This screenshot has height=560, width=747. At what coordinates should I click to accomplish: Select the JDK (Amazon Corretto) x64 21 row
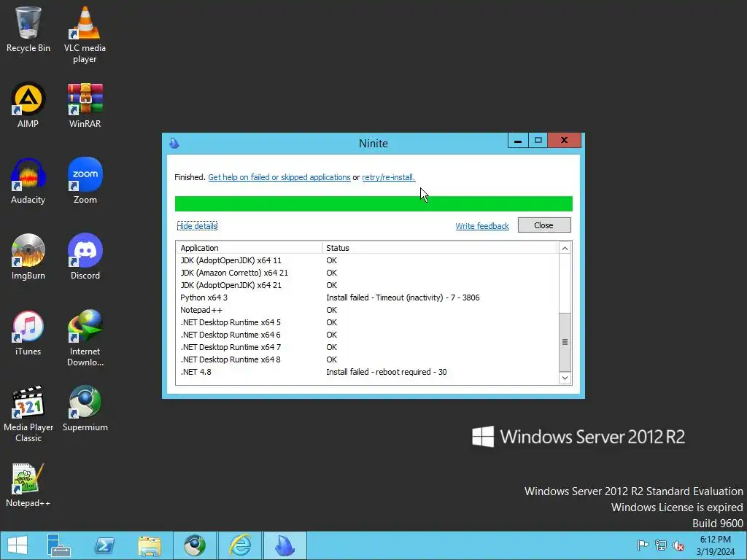pyautogui.click(x=367, y=273)
